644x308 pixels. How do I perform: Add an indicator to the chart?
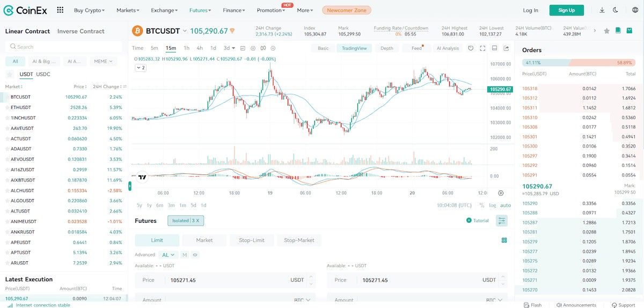click(273, 48)
